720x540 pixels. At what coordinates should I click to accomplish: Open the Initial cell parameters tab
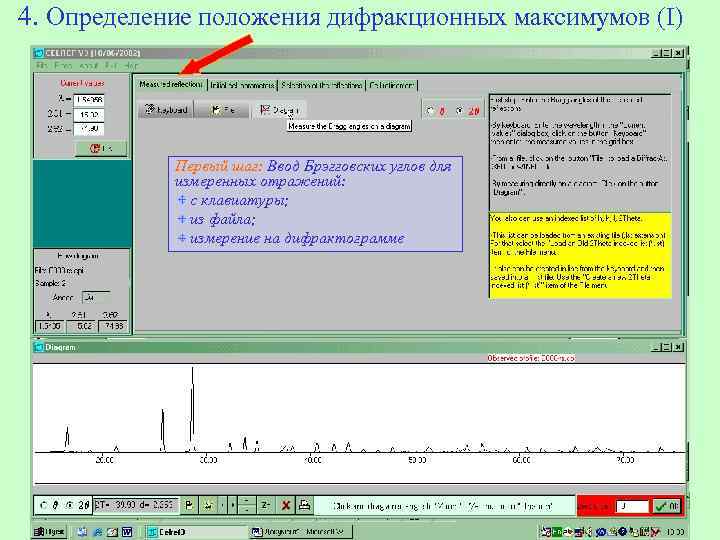click(243, 85)
